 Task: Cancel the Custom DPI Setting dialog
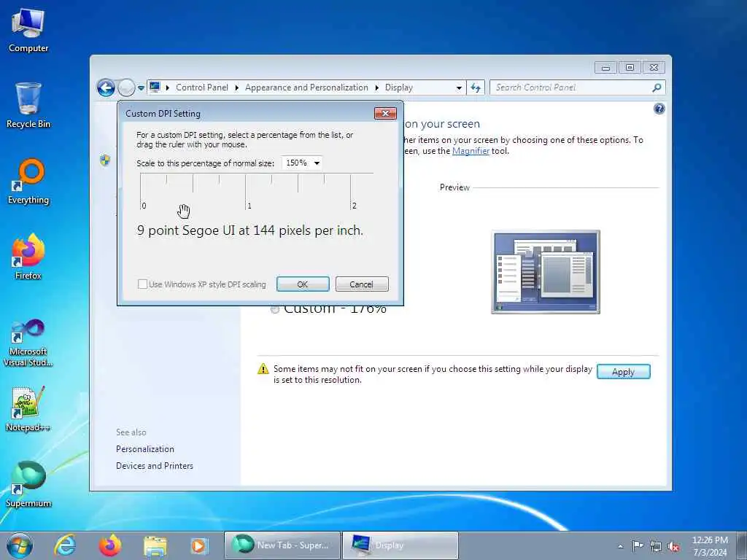(362, 284)
